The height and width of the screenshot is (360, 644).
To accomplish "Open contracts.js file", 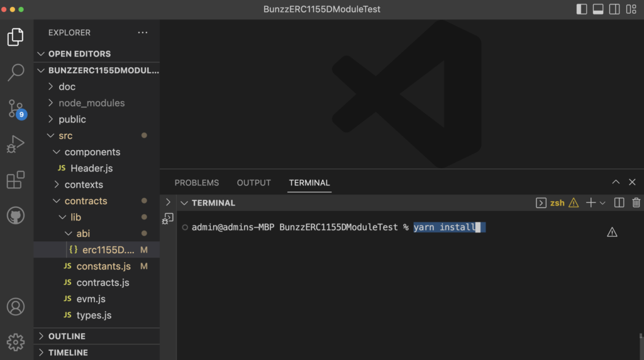I will click(96, 283).
